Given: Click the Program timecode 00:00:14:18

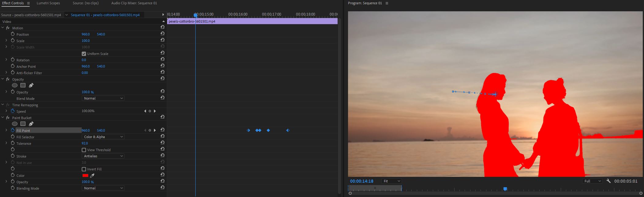Looking at the screenshot, I should [x=362, y=181].
